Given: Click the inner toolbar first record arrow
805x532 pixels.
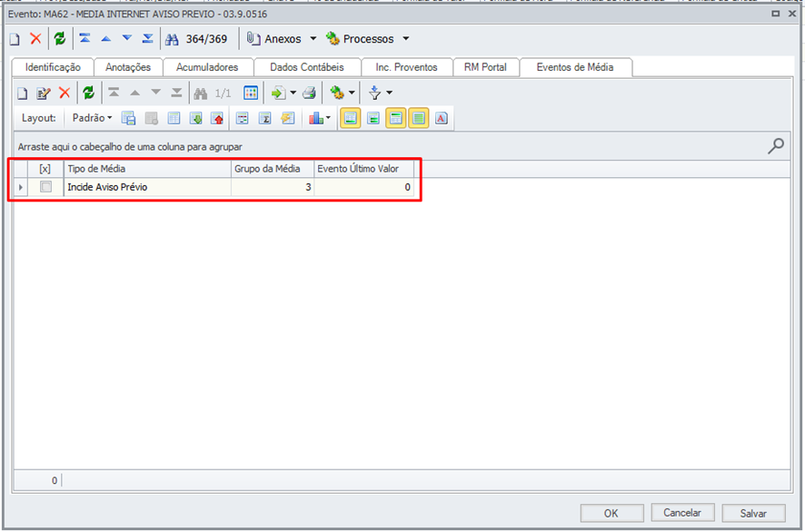Looking at the screenshot, I should click(x=114, y=93).
